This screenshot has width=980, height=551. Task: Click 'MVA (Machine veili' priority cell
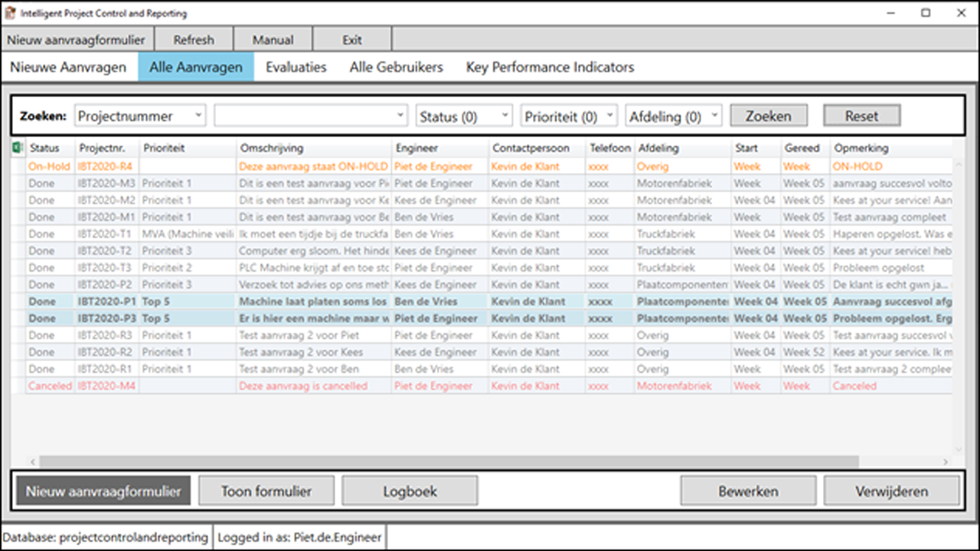[x=188, y=234]
